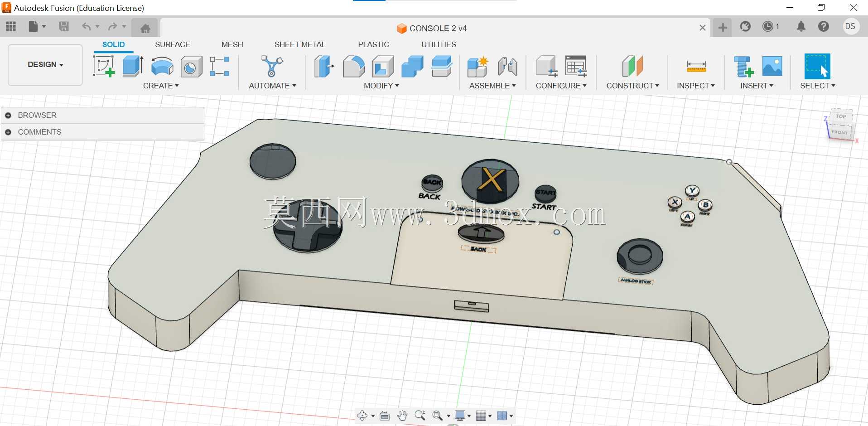The width and height of the screenshot is (868, 426).
Task: Pick the Hole tool icon
Action: click(191, 67)
